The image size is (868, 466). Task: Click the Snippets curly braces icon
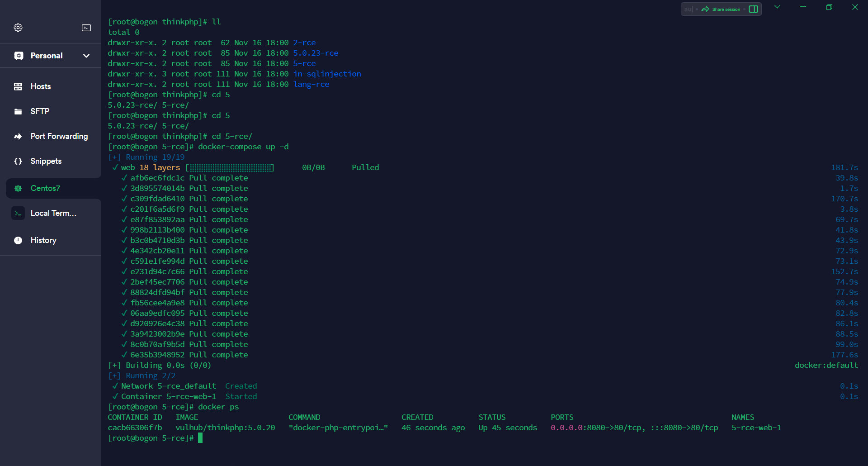tap(18, 161)
